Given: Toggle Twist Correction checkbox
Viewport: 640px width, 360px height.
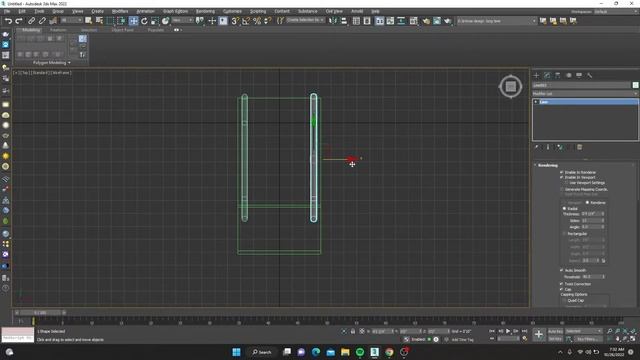Looking at the screenshot, I should pos(562,284).
